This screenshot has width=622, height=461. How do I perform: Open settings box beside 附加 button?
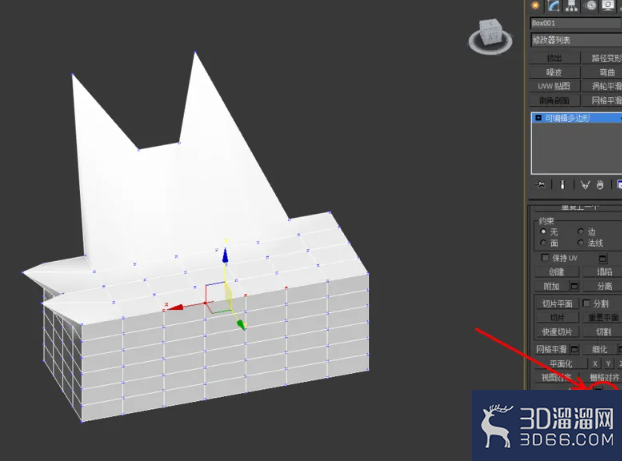(574, 286)
